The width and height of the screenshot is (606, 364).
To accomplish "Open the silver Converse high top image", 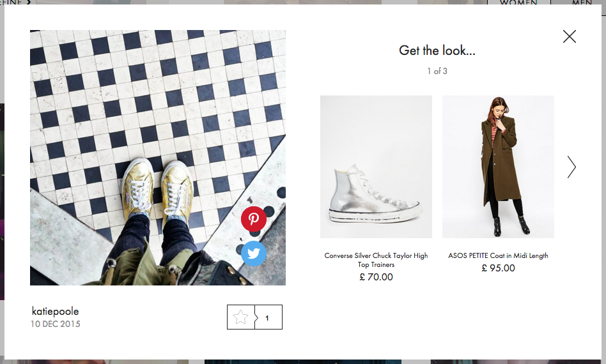I will tap(376, 167).
